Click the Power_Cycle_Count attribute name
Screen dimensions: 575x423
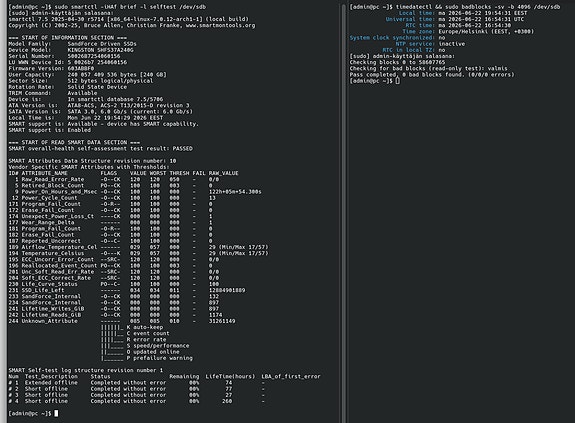point(49,198)
